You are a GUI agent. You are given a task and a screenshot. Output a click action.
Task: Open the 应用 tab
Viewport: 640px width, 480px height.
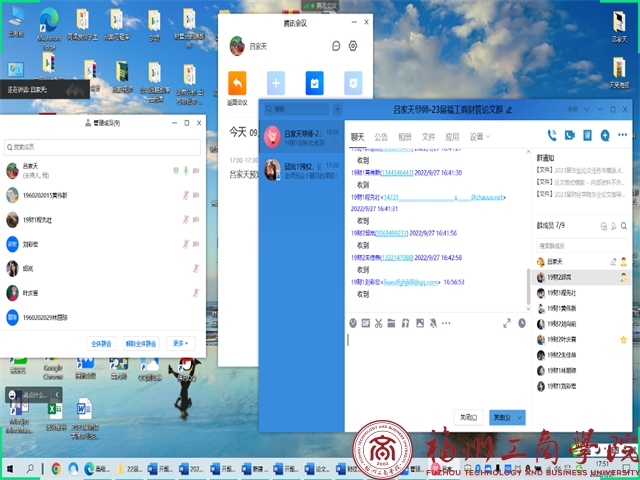tap(452, 137)
